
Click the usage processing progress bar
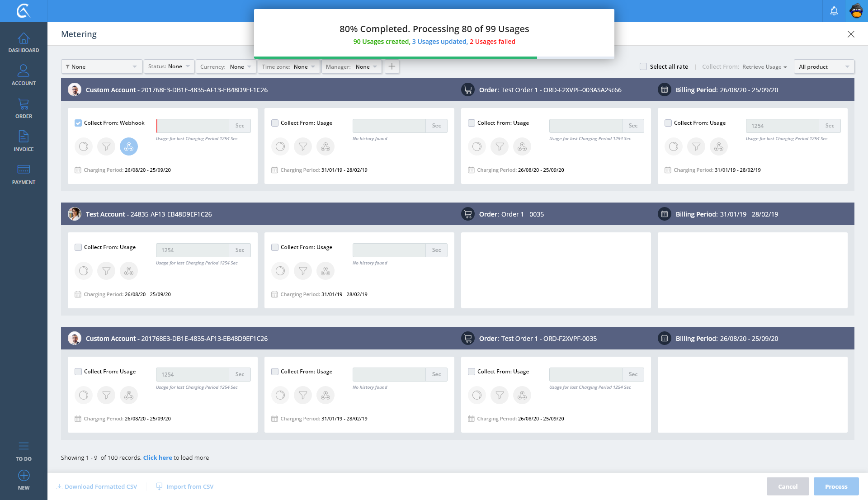434,57
